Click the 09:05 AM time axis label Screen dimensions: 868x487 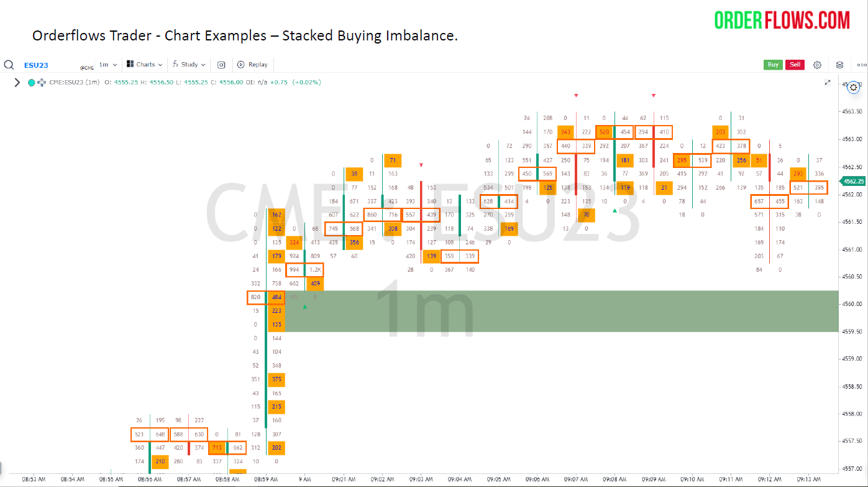[x=499, y=480]
